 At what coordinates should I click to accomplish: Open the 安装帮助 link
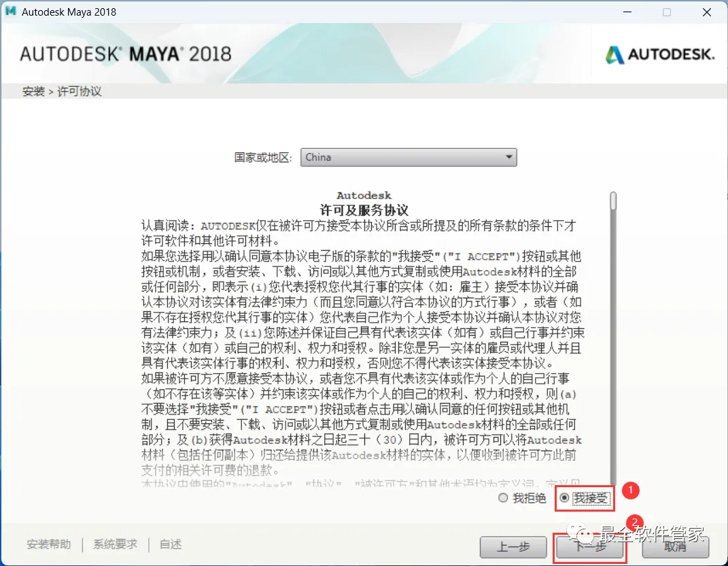click(x=49, y=544)
